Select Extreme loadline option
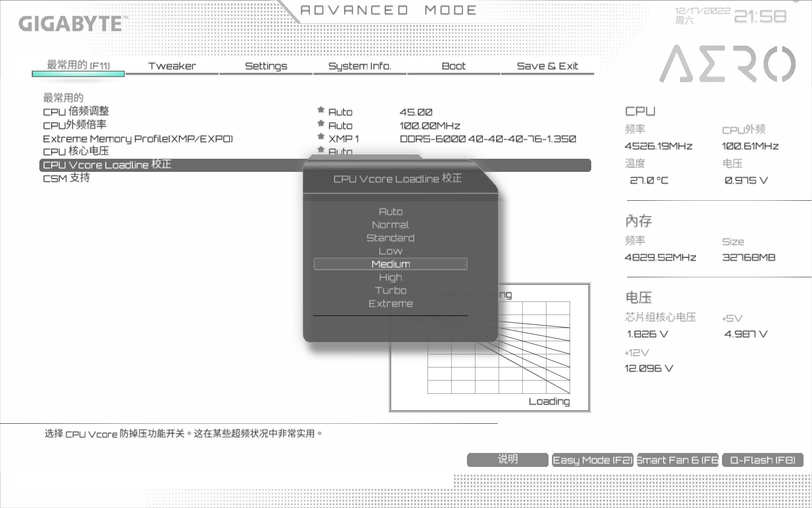The image size is (812, 508). (x=390, y=304)
